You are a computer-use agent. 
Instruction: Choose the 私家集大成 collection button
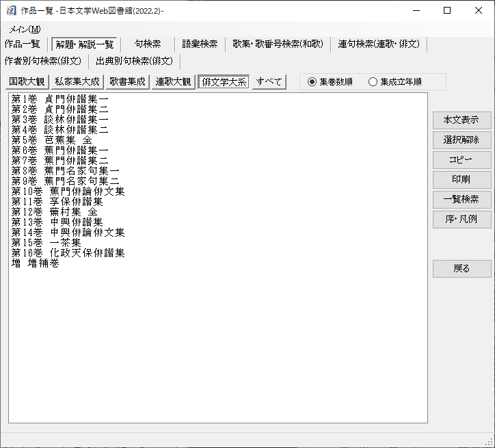coord(77,82)
